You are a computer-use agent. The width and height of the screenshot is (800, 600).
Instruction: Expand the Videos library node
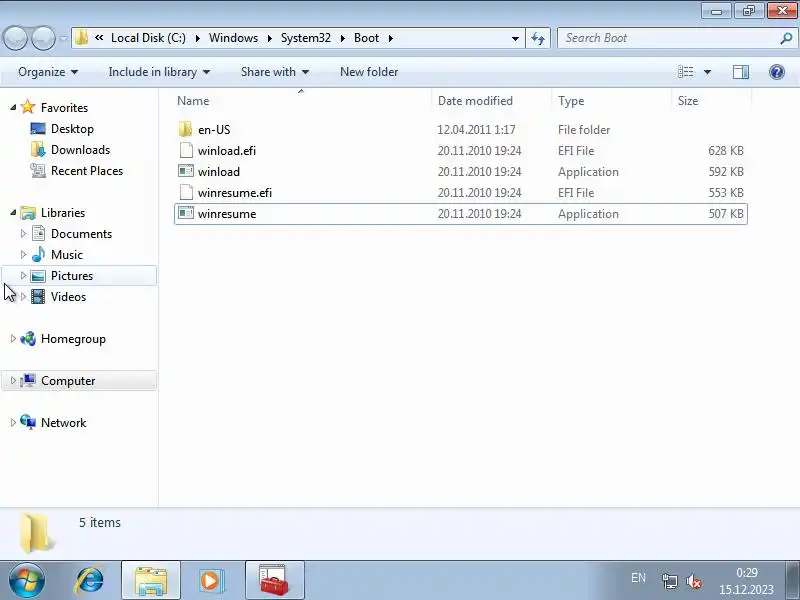pyautogui.click(x=23, y=296)
